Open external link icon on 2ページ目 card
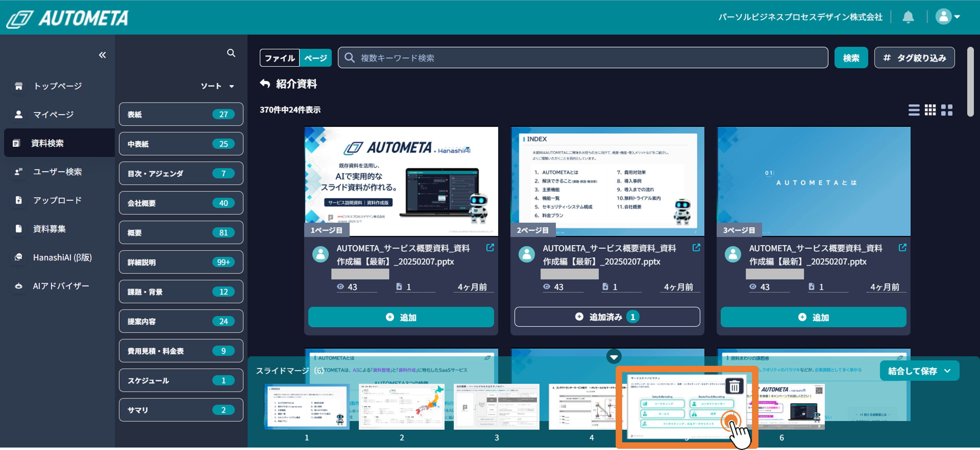The image size is (980, 450). 696,248
